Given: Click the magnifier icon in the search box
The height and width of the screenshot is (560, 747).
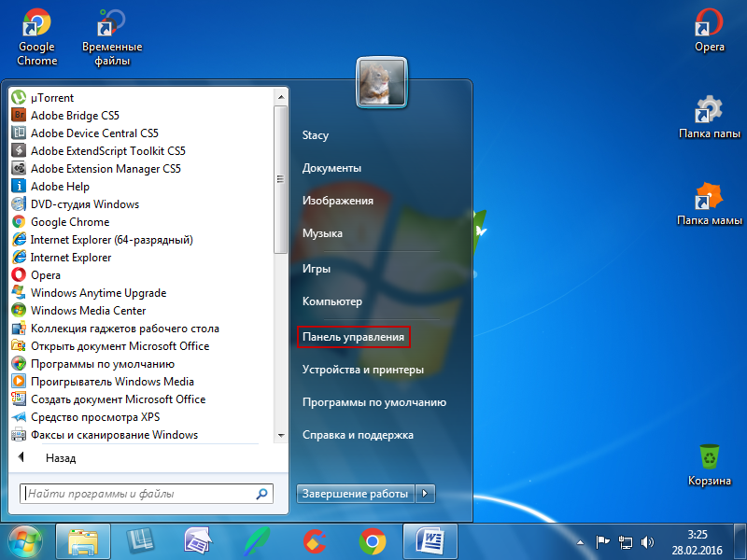Looking at the screenshot, I should (x=261, y=494).
